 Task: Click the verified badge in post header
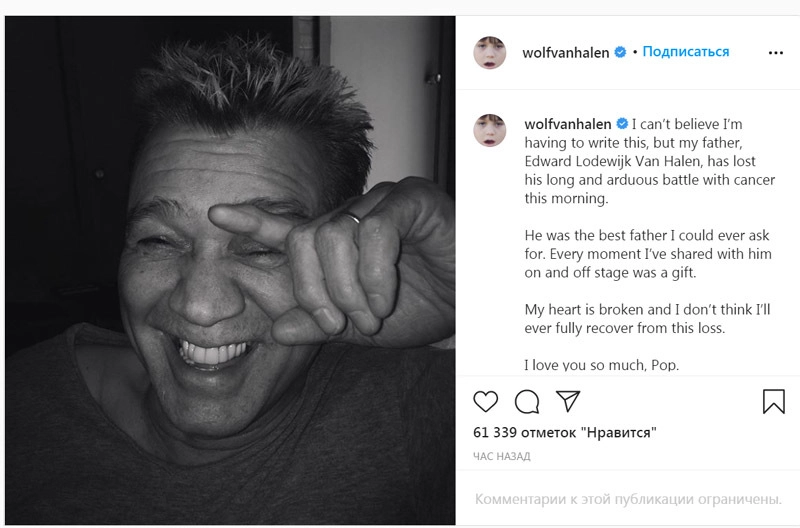click(x=620, y=52)
